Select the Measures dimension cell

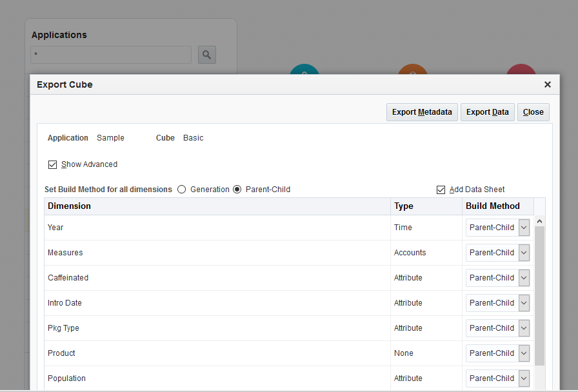point(217,253)
